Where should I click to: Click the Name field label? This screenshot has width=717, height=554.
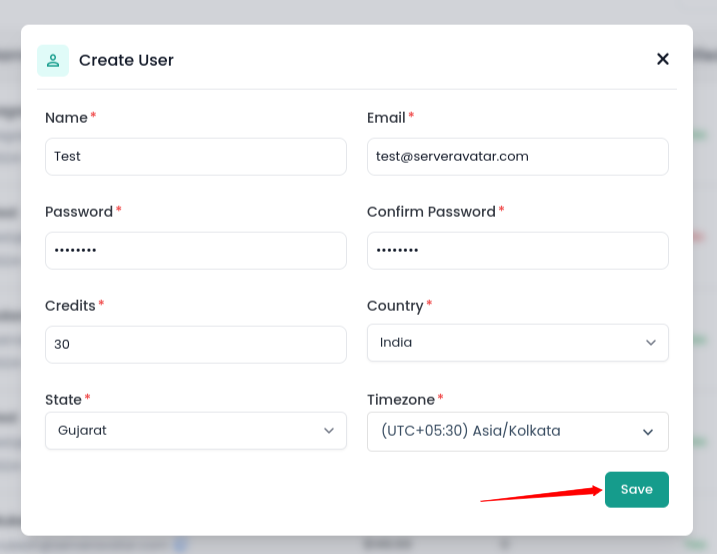tap(66, 118)
